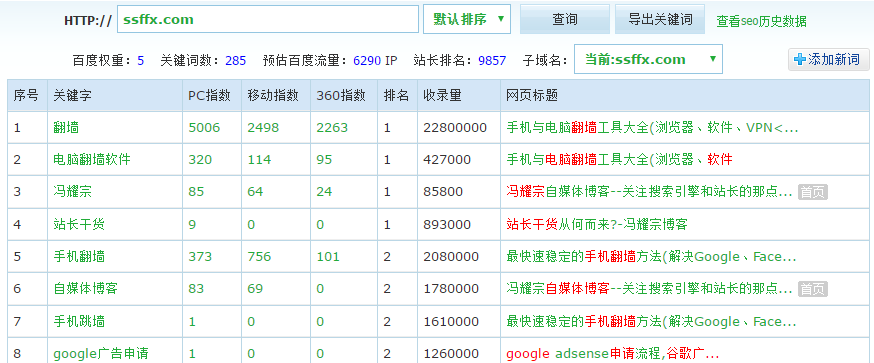Image resolution: width=874 pixels, height=363 pixels.
Task: Open the keyword 自媒体博客 link
Action: point(85,289)
